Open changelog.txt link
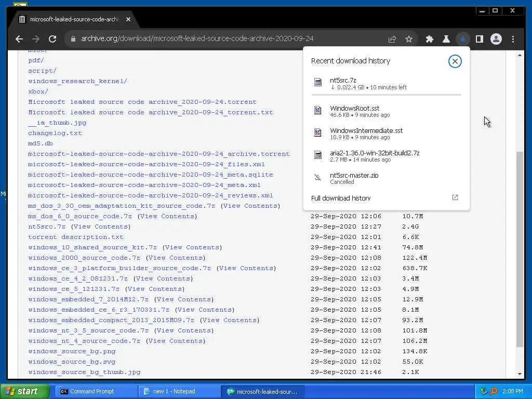The width and height of the screenshot is (532, 399). pyautogui.click(x=55, y=133)
